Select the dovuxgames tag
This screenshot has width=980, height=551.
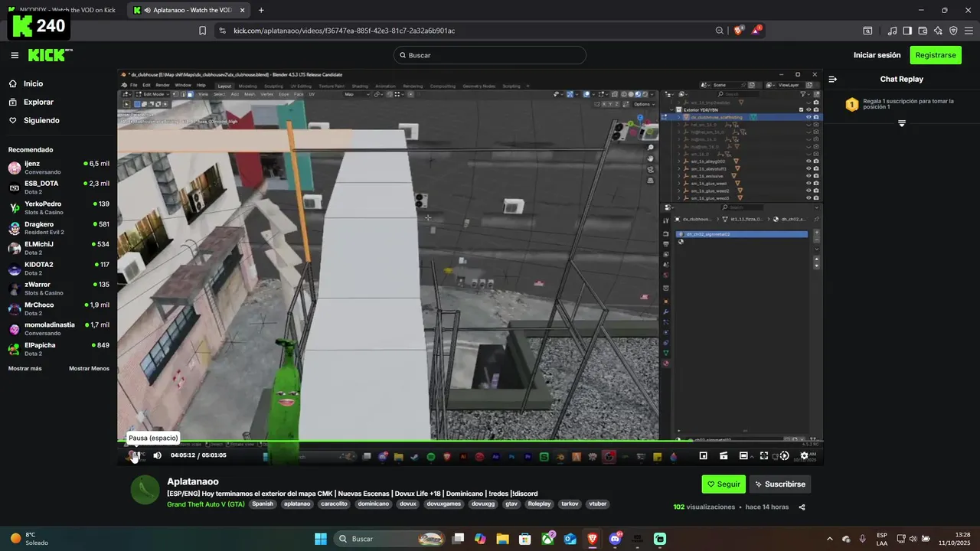tap(444, 504)
